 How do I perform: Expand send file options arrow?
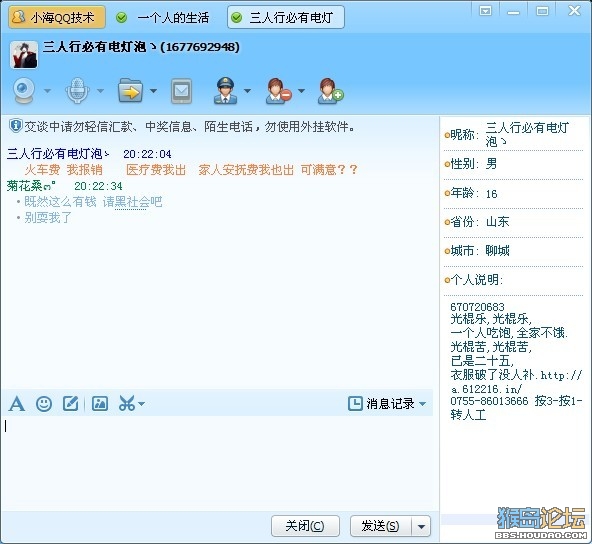[153, 91]
